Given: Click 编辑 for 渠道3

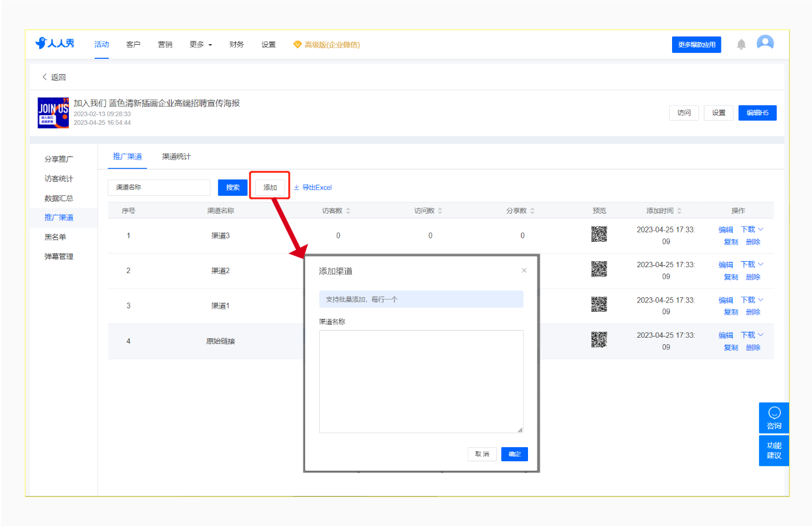Looking at the screenshot, I should (x=726, y=230).
